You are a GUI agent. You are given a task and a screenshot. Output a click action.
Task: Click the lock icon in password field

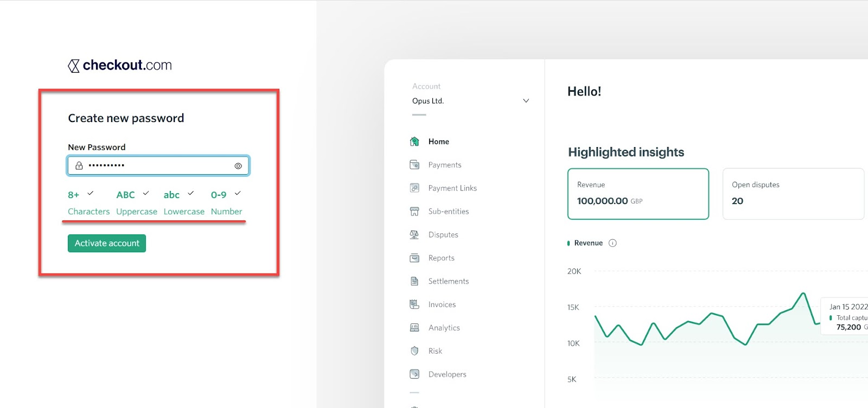tap(79, 165)
